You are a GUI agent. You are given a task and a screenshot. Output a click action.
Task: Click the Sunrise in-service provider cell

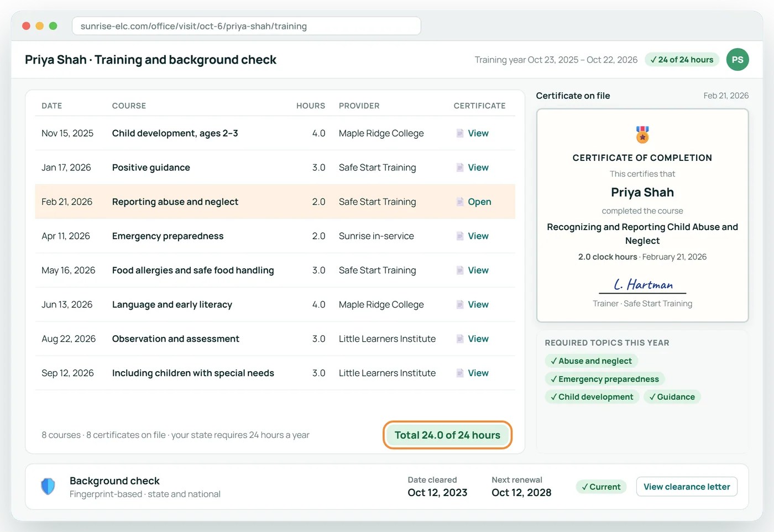[376, 236]
